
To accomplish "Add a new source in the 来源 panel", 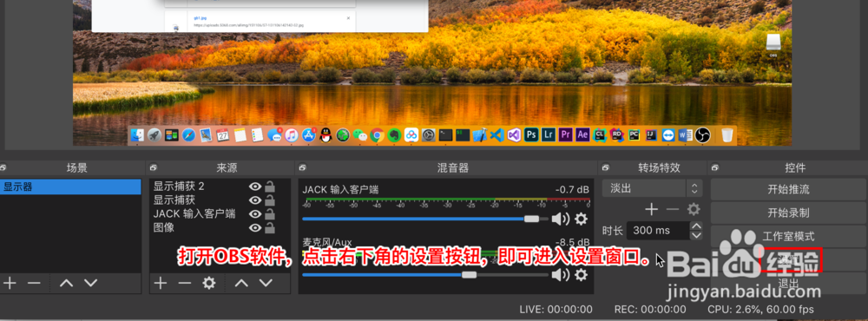I will (x=160, y=284).
